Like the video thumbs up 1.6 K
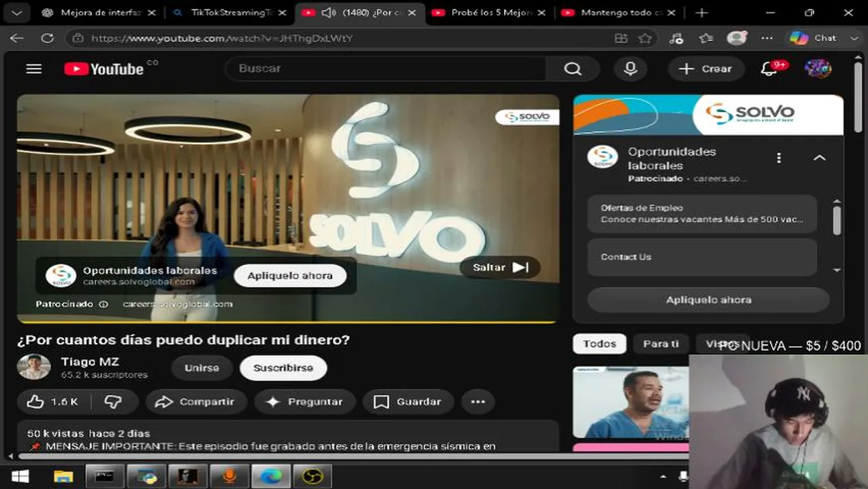This screenshot has height=489, width=868. 53,401
